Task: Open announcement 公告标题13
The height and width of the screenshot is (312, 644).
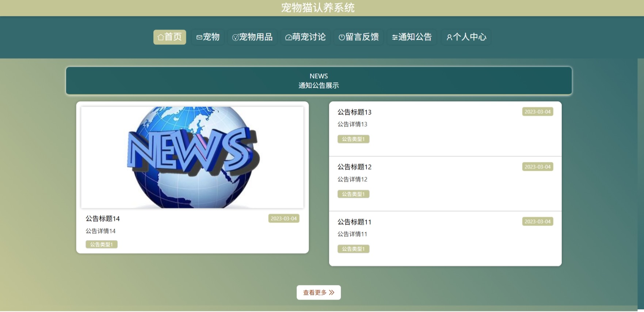Action: pyautogui.click(x=354, y=112)
